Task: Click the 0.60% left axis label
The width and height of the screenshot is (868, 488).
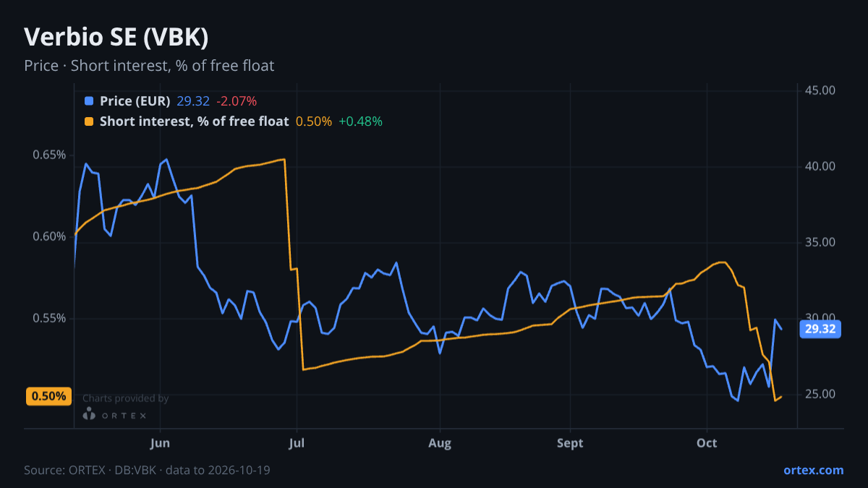Action: coord(49,236)
